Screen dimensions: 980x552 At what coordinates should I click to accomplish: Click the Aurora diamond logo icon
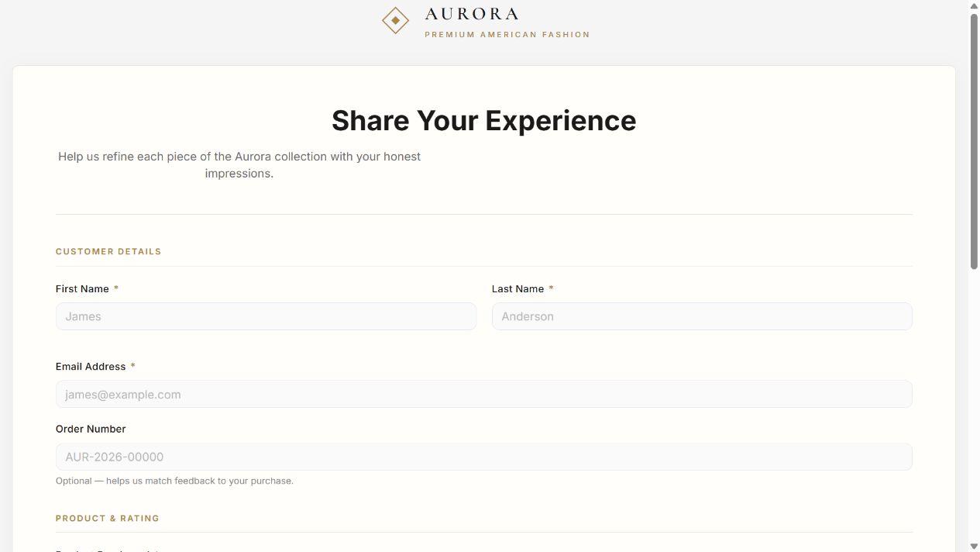coord(396,20)
